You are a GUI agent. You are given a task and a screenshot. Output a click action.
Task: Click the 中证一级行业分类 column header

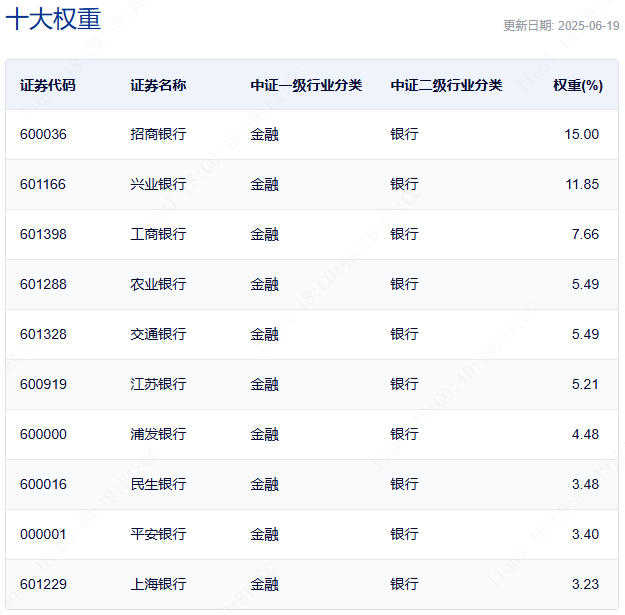306,85
